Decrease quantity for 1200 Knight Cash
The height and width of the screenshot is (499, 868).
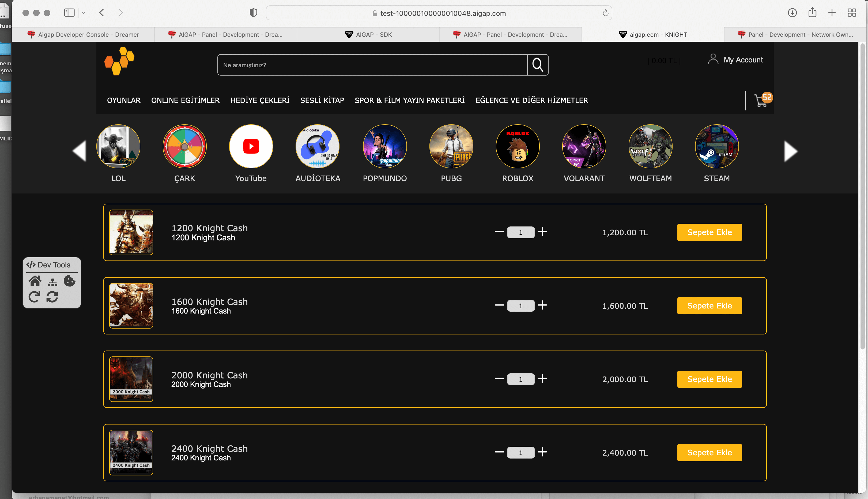(x=499, y=232)
